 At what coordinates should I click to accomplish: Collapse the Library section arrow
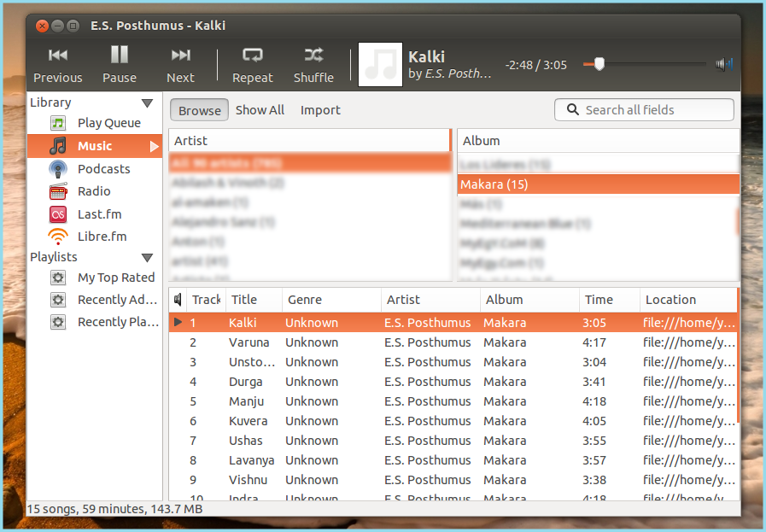click(147, 103)
